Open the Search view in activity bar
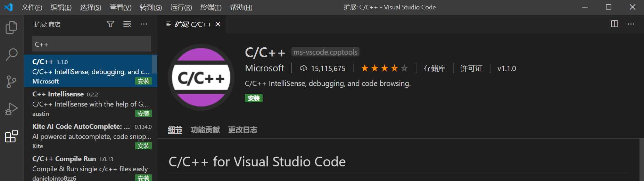The height and width of the screenshot is (181, 644). pyautogui.click(x=11, y=55)
